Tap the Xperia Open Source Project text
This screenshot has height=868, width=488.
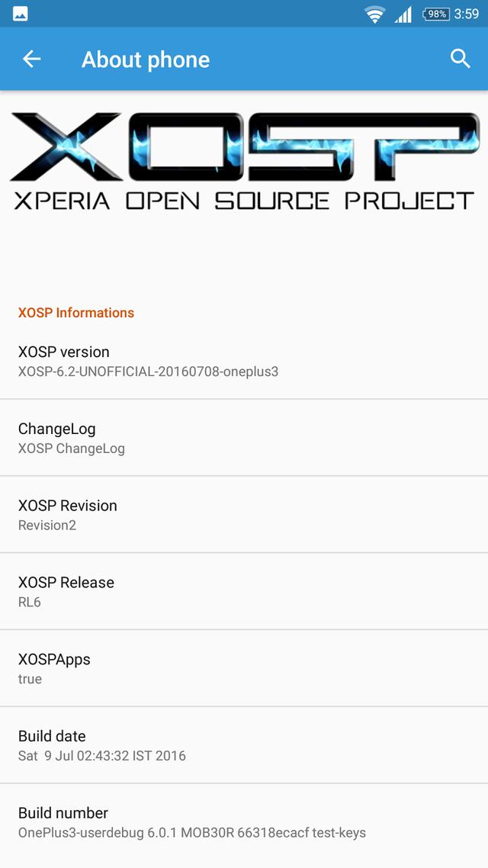coord(244,201)
